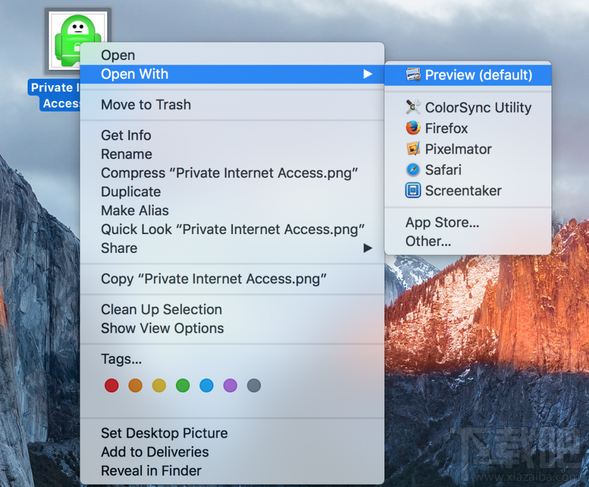Screen dimensions: 589x487
Task: Apply the orange tag color
Action: (x=135, y=386)
